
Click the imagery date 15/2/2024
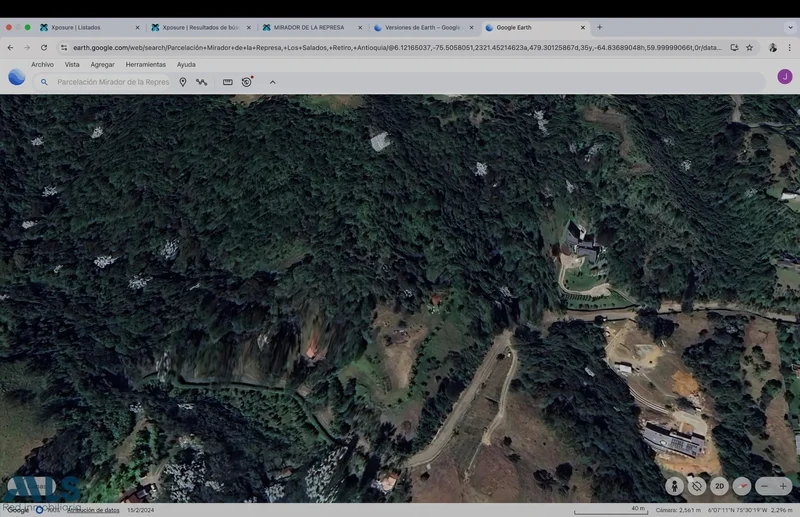pos(141,510)
